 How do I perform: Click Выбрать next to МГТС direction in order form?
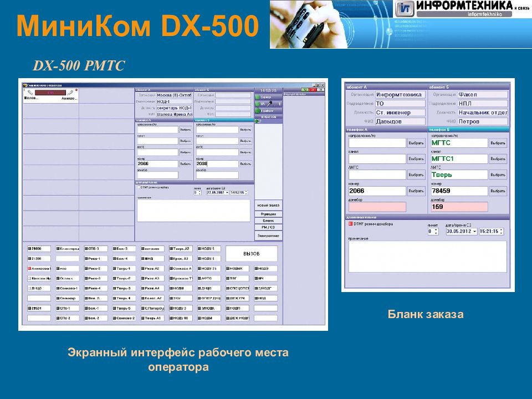(498, 143)
